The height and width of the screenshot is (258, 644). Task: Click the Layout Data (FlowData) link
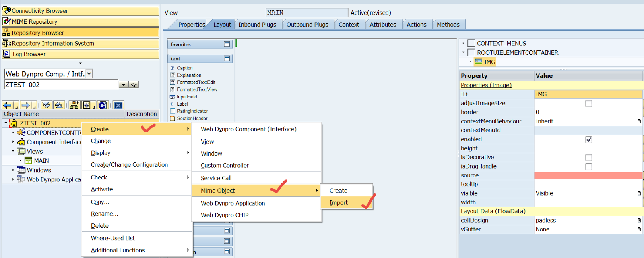click(x=493, y=211)
